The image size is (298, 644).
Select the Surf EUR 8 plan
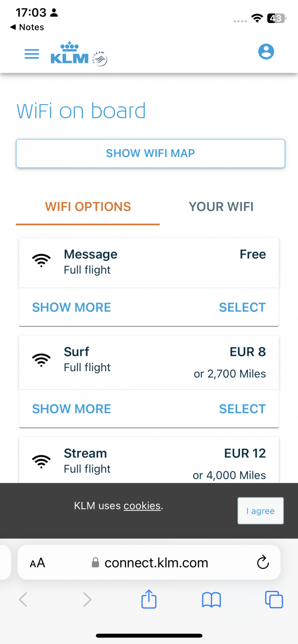pos(242,409)
